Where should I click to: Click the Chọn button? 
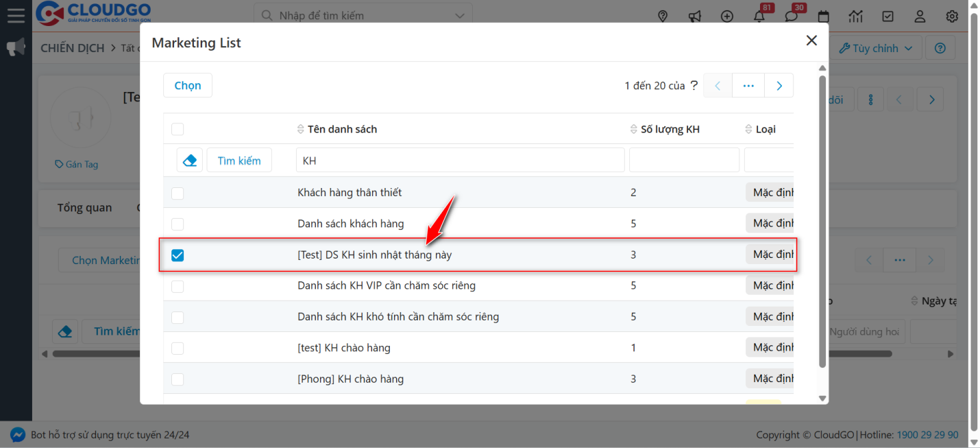(188, 86)
